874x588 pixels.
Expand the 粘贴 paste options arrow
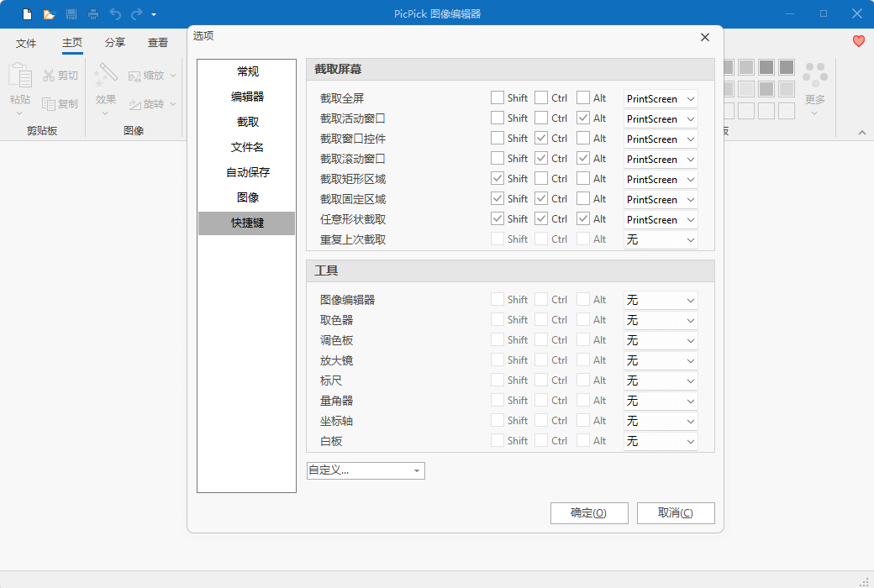pyautogui.click(x=19, y=113)
